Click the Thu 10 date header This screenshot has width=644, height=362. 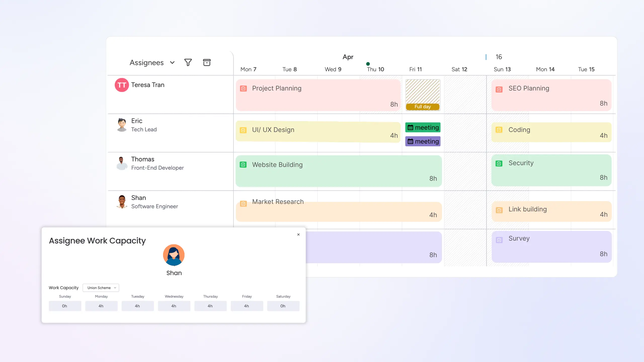375,69
